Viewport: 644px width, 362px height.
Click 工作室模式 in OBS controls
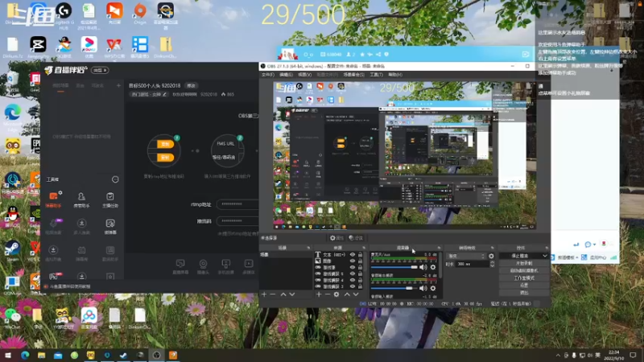(x=524, y=278)
